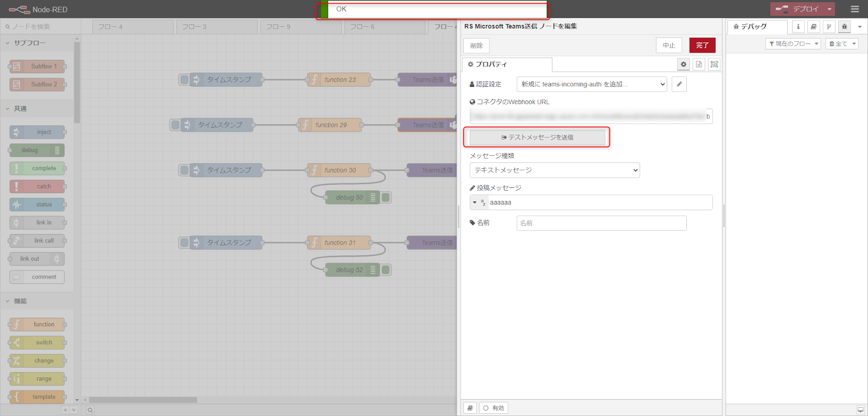
Task: Select the comment palette node
Action: coord(37,277)
